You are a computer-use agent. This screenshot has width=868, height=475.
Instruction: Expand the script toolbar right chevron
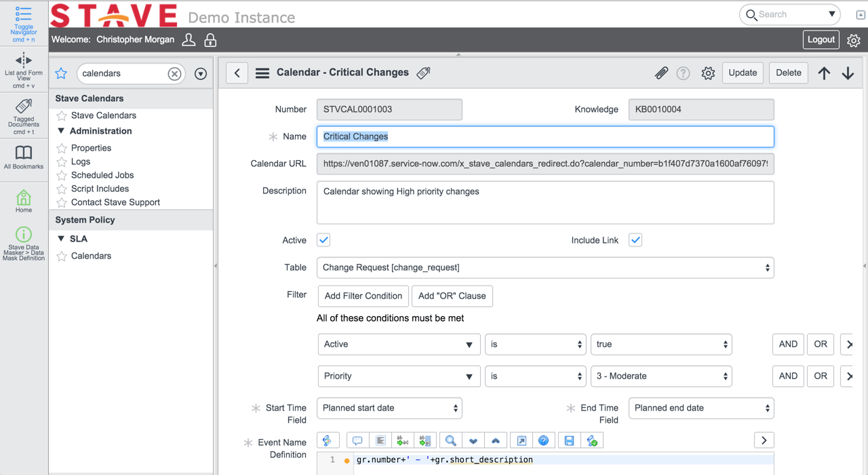click(x=764, y=440)
